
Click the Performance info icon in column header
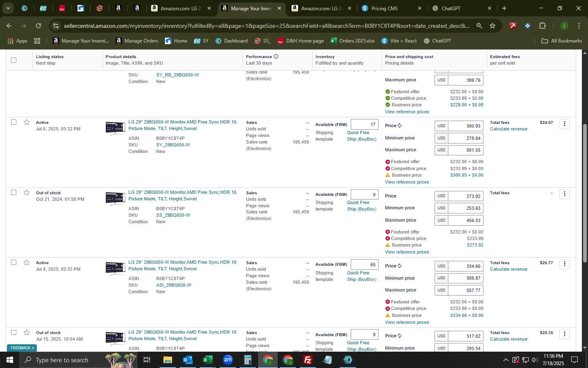click(276, 56)
